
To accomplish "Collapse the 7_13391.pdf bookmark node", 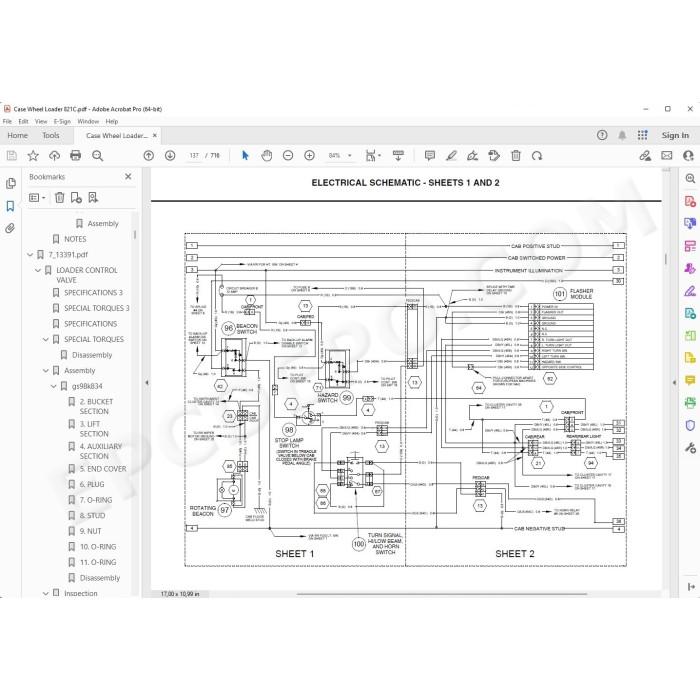I will pos(30,254).
